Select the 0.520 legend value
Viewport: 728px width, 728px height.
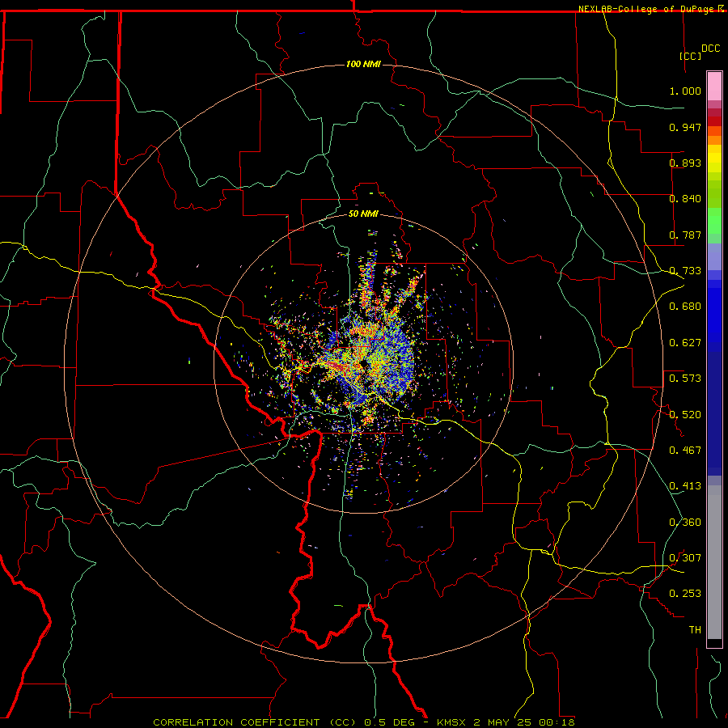point(685,415)
